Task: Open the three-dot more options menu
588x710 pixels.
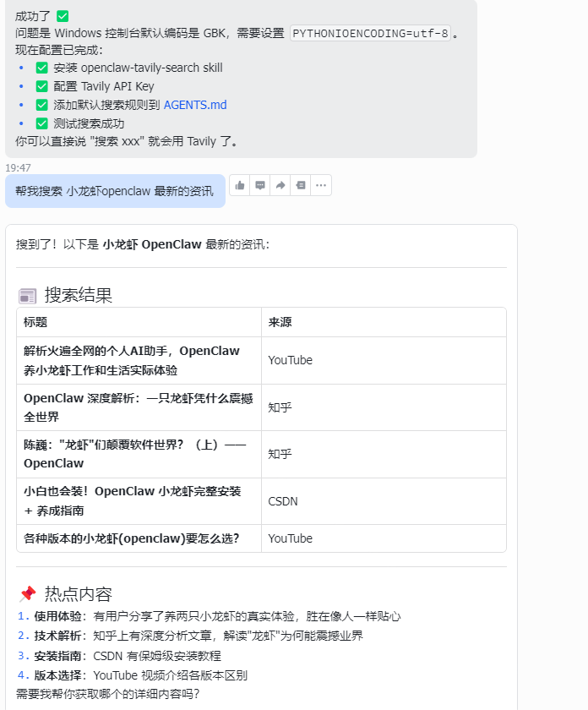Action: pos(321,185)
